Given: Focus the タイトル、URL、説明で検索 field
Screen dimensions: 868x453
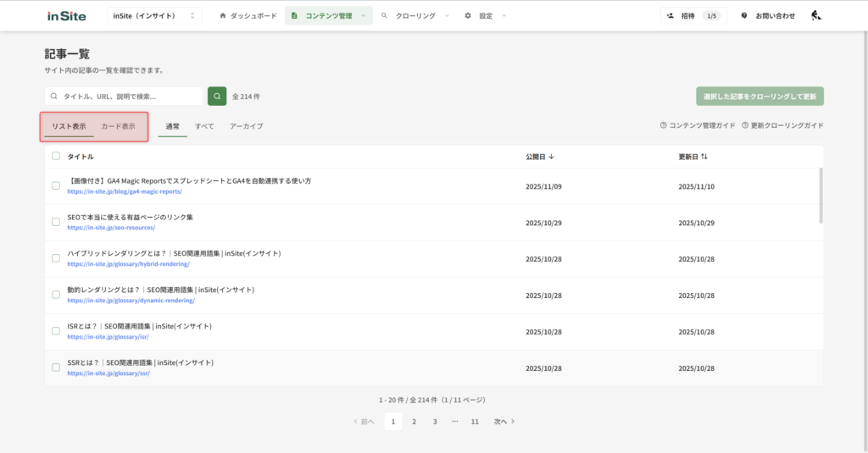Looking at the screenshot, I should (125, 97).
